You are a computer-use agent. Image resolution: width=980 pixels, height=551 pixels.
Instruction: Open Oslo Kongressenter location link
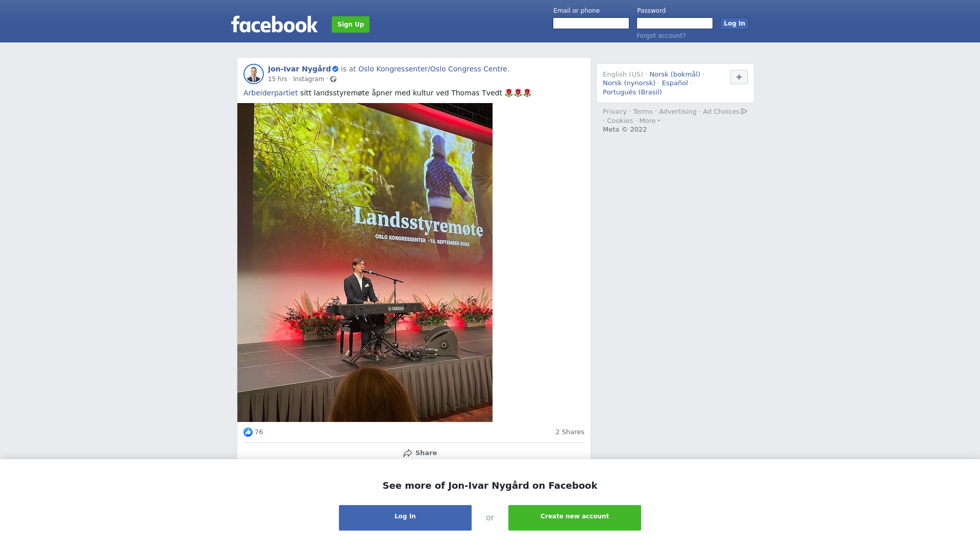pyautogui.click(x=433, y=69)
